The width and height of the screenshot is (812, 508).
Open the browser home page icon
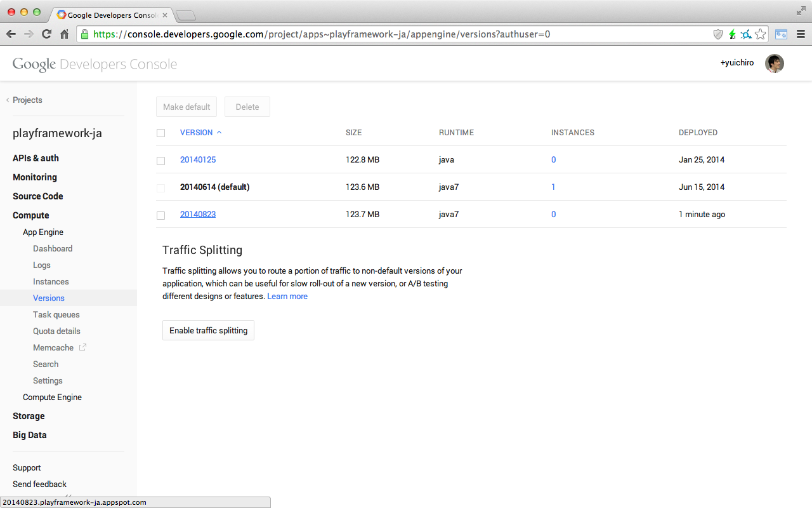click(x=64, y=34)
